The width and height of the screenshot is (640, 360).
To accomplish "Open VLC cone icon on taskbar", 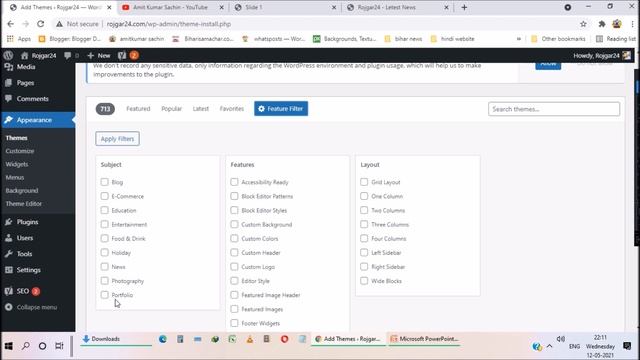I will 249,339.
